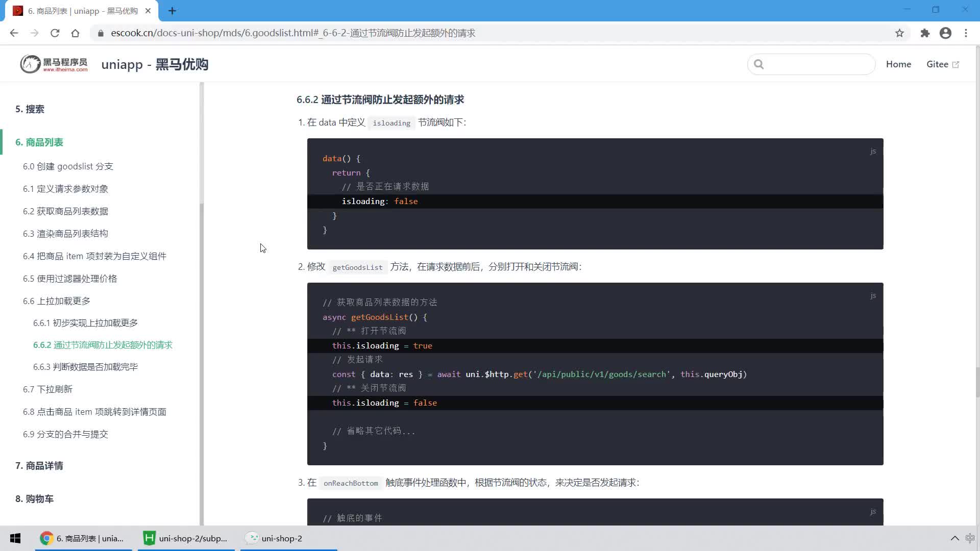
Task: Switch to HBuilderX uni-shop-2/subp... taskbar item
Action: tap(186, 538)
